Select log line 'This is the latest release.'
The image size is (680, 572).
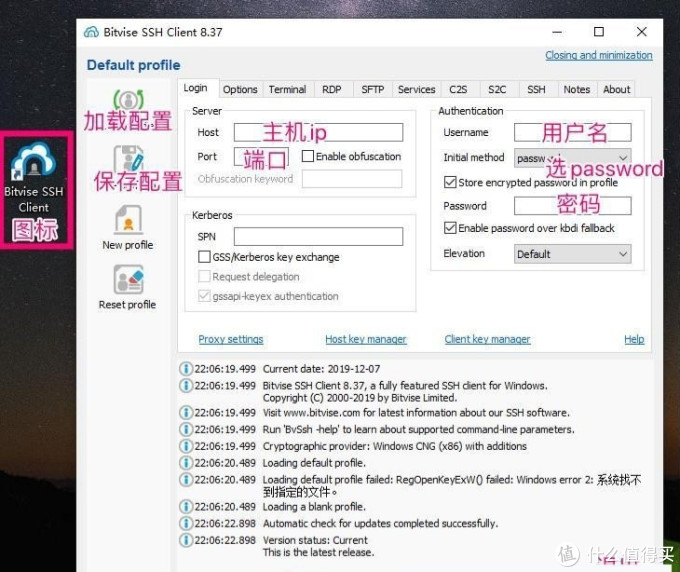click(x=318, y=552)
